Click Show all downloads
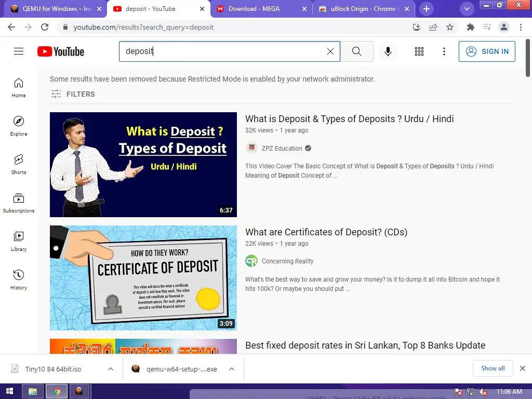This screenshot has width=532, height=399. pos(493,368)
